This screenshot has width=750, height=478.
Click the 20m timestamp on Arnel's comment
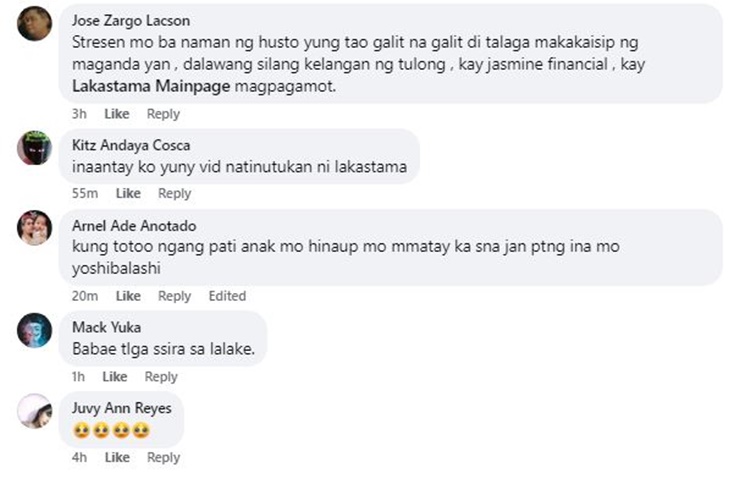85,296
